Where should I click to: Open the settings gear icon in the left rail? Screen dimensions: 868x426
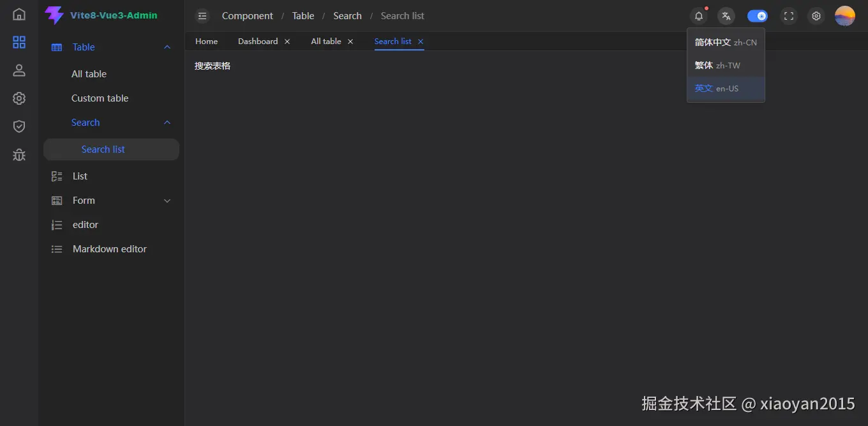pyautogui.click(x=19, y=98)
